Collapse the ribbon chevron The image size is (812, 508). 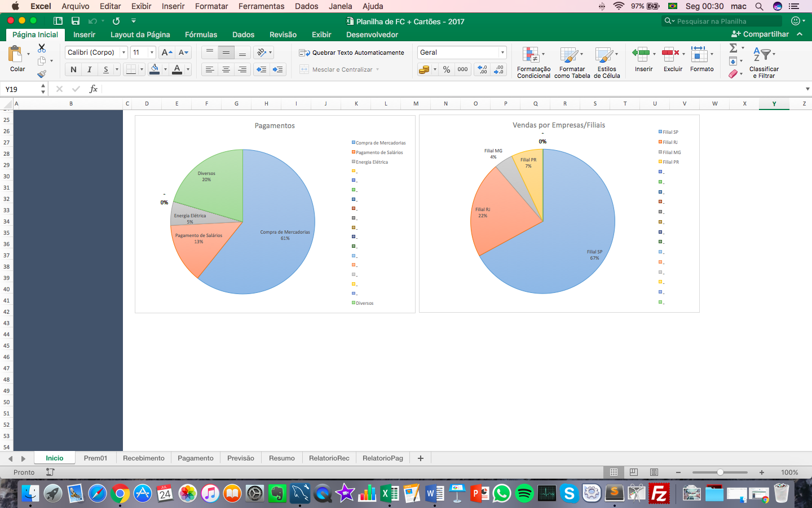pos(800,34)
